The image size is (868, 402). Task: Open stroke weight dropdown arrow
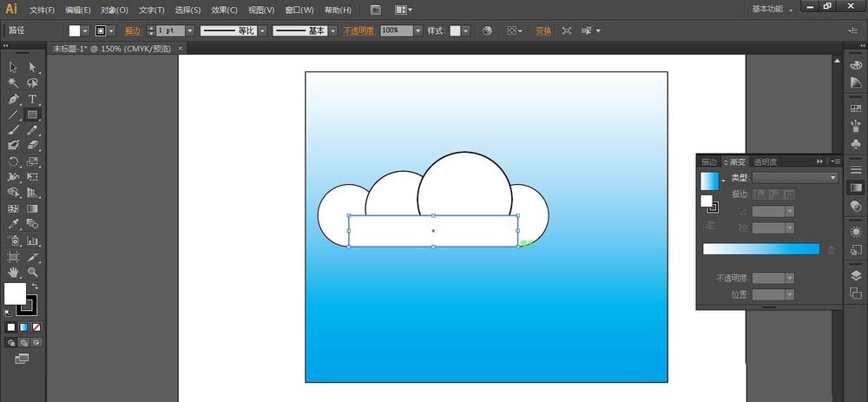(190, 31)
